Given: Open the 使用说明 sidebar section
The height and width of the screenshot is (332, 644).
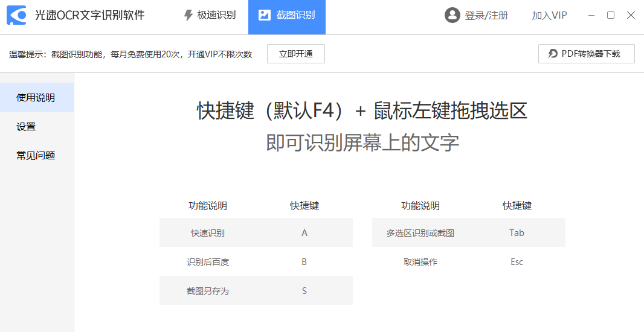Looking at the screenshot, I should click(37, 97).
